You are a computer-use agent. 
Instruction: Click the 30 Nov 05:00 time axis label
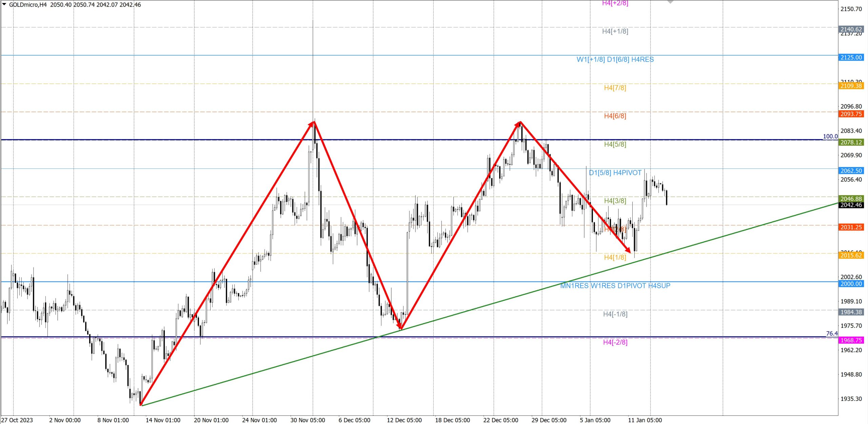pyautogui.click(x=308, y=420)
